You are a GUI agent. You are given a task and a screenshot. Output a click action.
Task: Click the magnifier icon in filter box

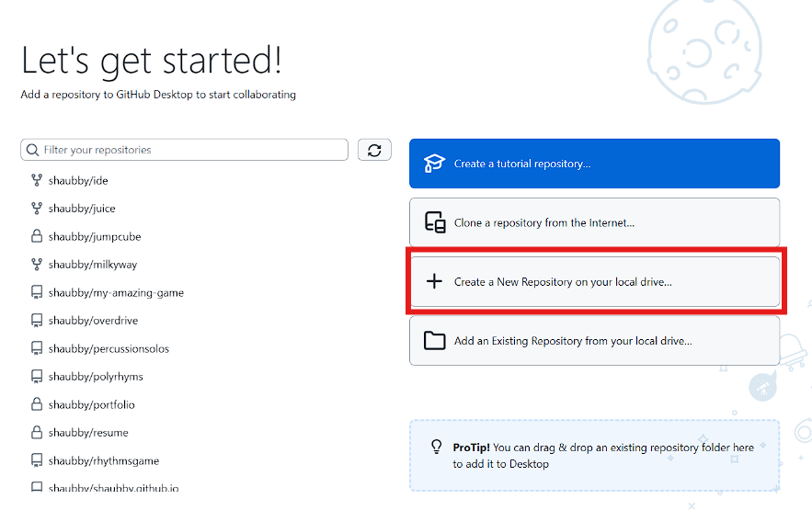pyautogui.click(x=33, y=150)
